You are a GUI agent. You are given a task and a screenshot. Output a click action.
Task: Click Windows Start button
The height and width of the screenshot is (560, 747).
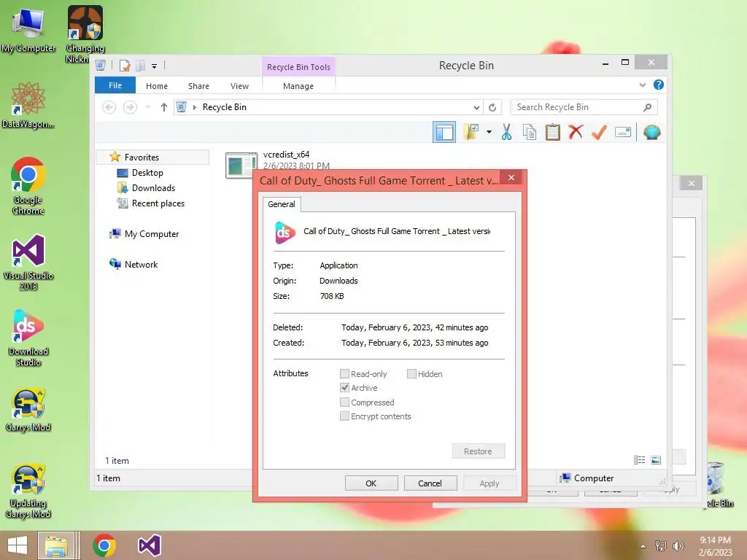18,545
